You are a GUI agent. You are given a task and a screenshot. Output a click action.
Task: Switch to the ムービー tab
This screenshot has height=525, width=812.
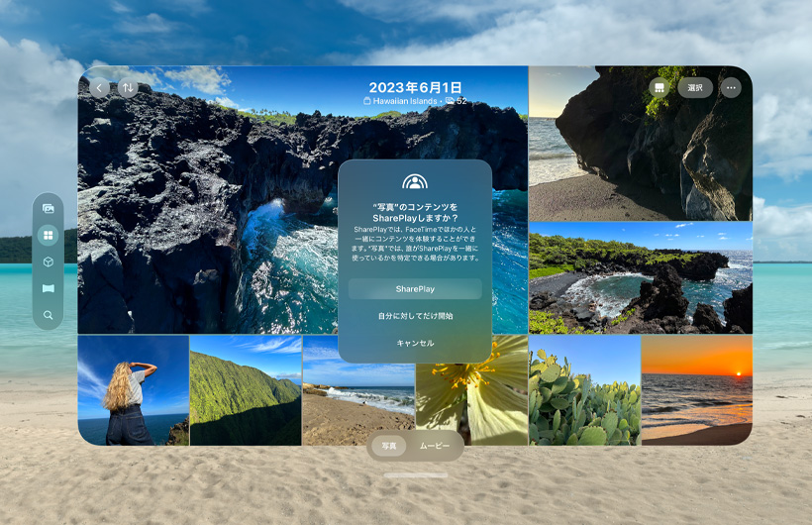(x=434, y=446)
